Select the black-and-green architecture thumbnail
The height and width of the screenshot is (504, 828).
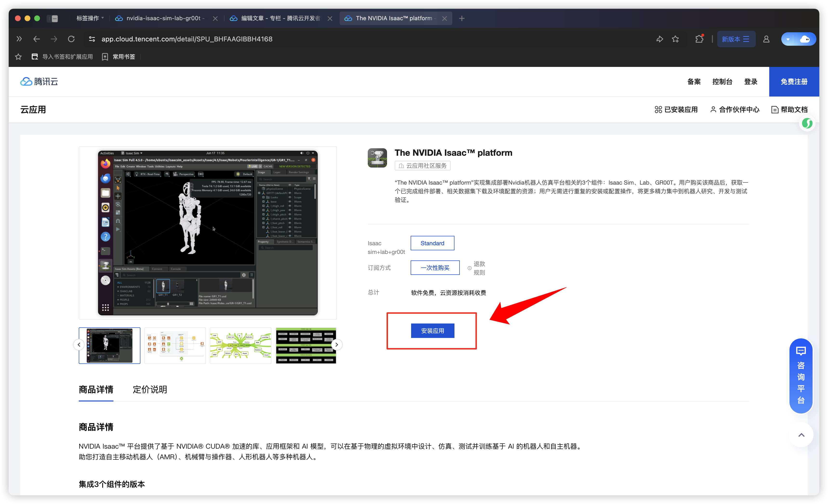[306, 346]
